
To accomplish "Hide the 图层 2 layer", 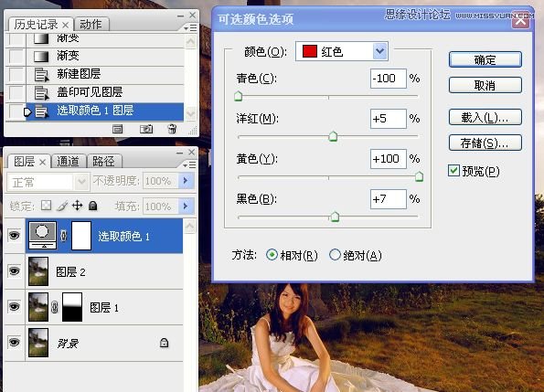I will tap(15, 271).
